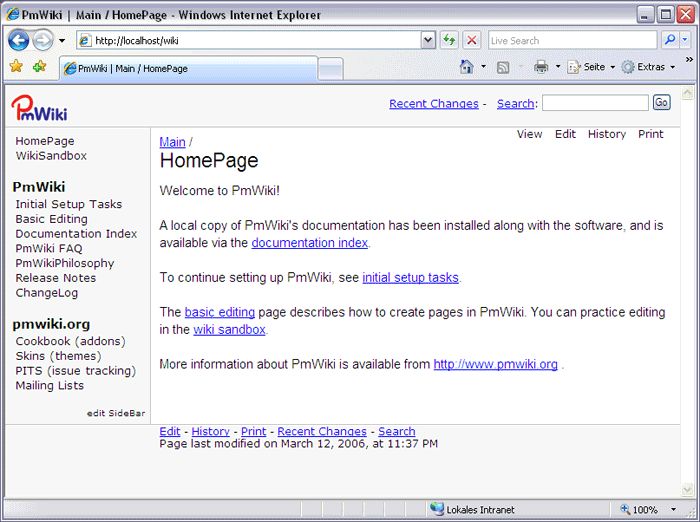
Task: Click the red X Stop loading icon
Action: (471, 41)
